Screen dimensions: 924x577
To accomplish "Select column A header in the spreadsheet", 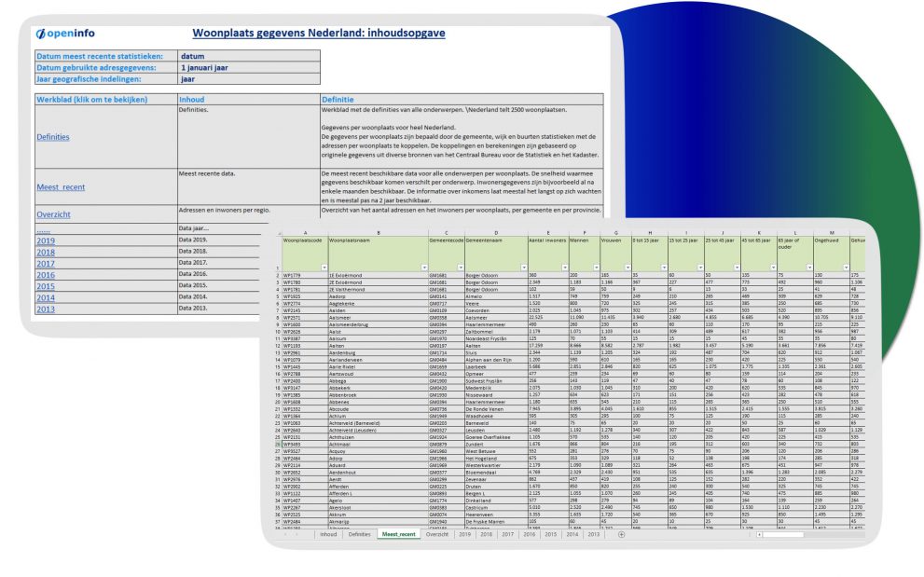I will point(305,233).
